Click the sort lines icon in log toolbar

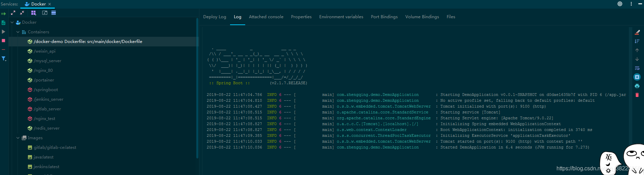pos(637,41)
